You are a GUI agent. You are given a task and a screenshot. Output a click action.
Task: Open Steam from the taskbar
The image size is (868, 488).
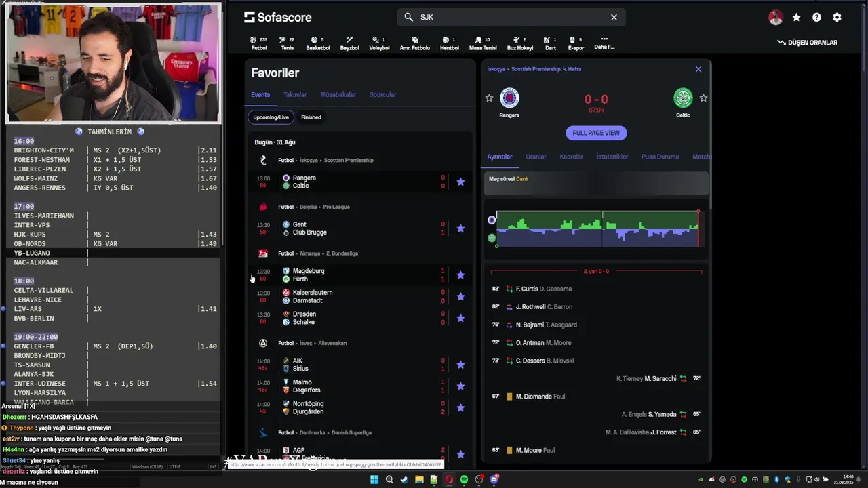tap(404, 480)
